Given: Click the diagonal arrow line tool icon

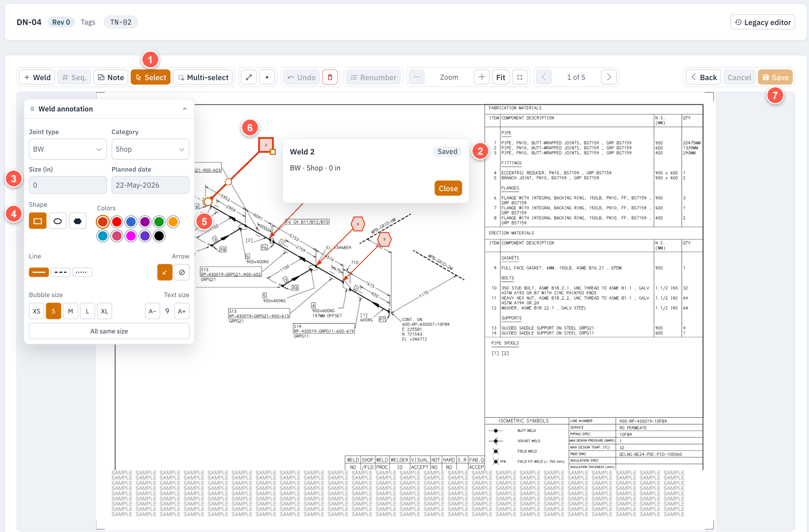Looking at the screenshot, I should [x=249, y=77].
